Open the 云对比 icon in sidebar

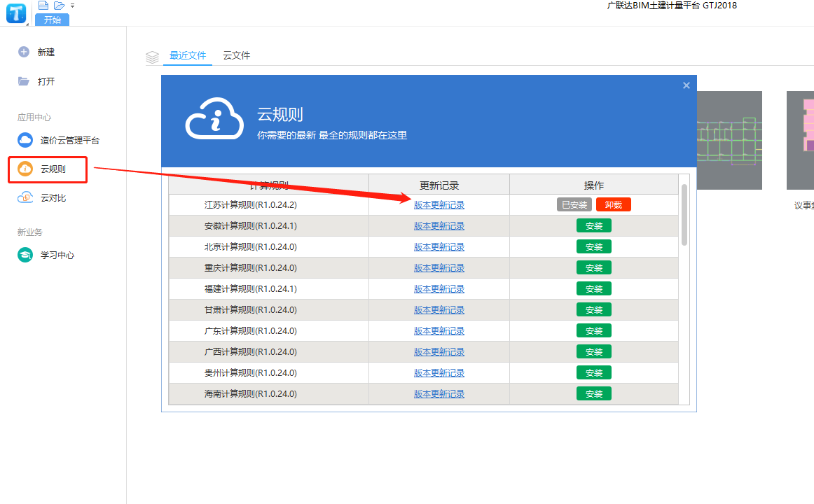click(25, 197)
